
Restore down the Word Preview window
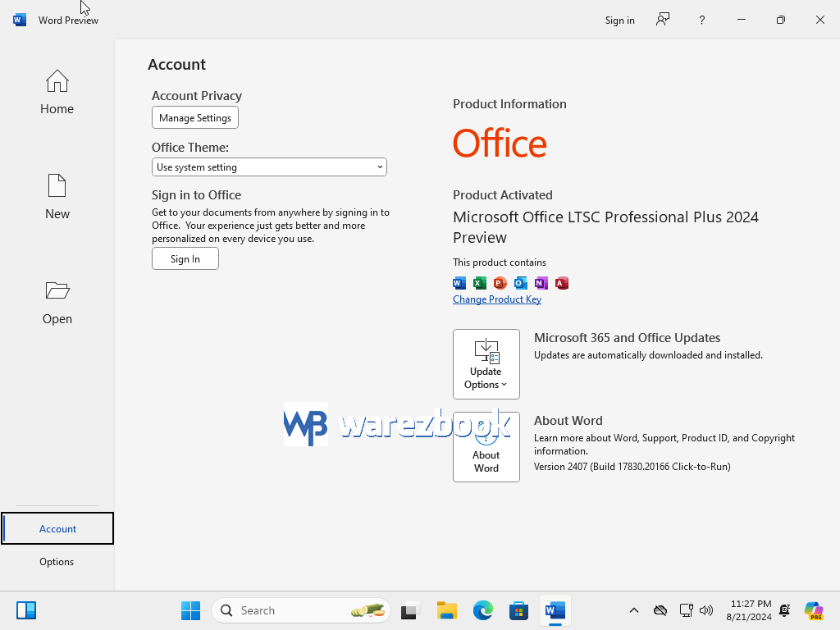pyautogui.click(x=781, y=20)
